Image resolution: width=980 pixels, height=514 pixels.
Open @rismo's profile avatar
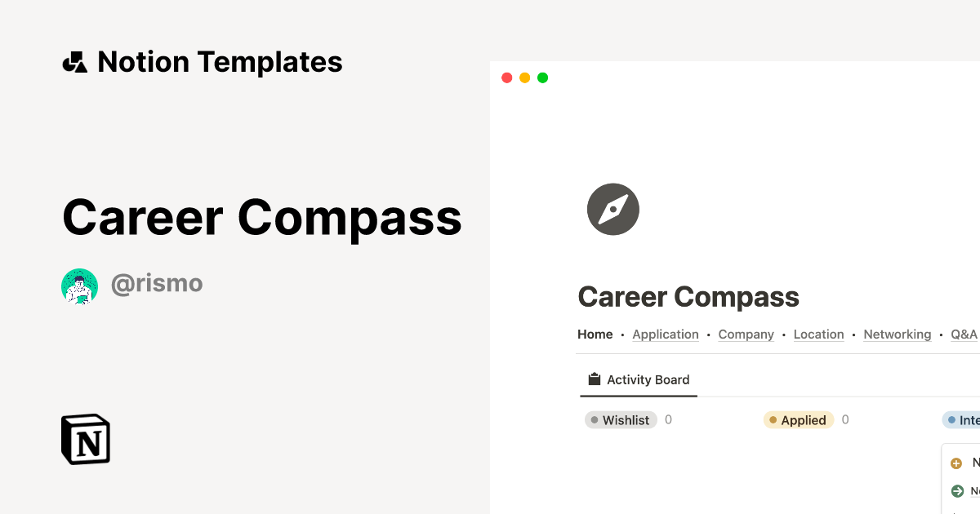78,286
